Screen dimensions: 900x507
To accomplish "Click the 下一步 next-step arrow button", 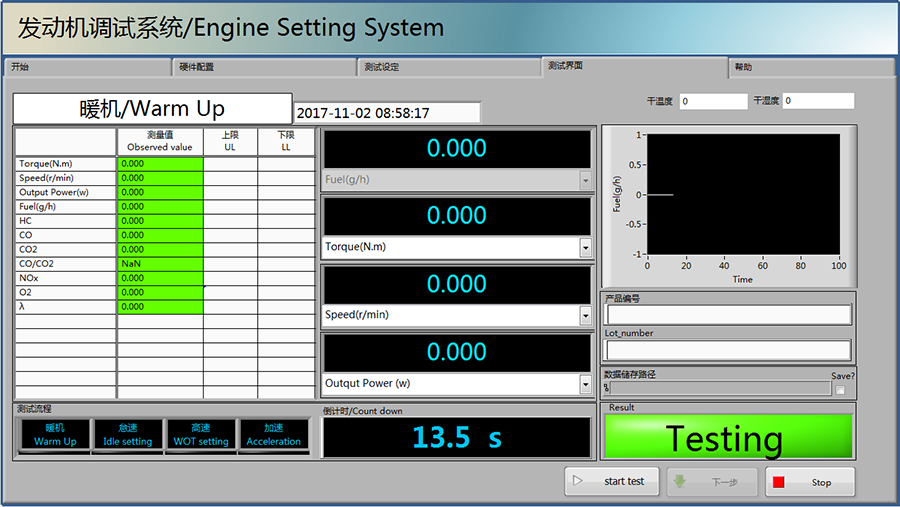I will (x=709, y=481).
